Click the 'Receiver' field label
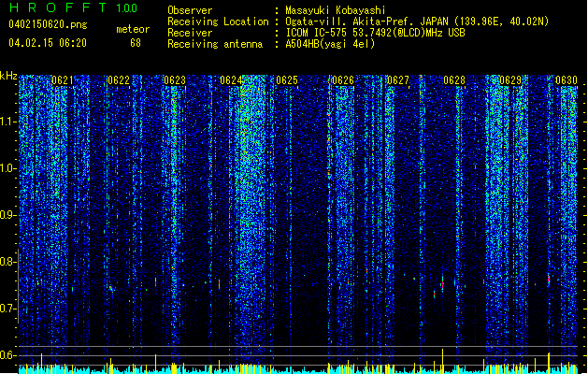 point(190,33)
